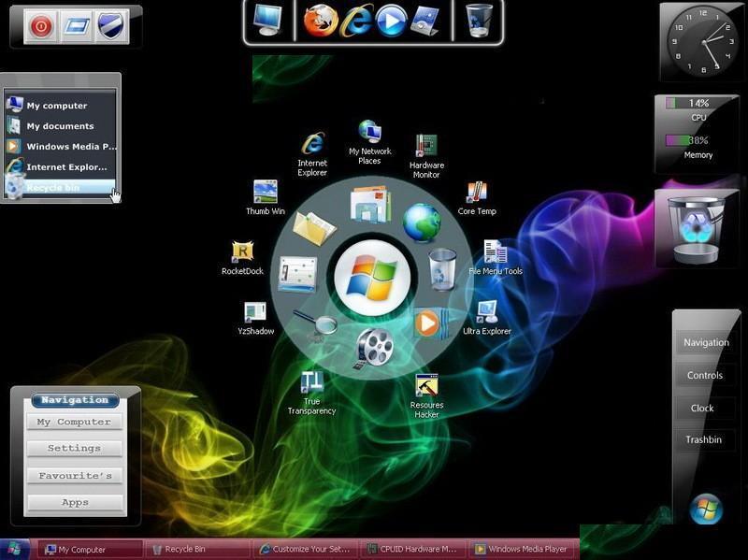Click the slider panel icon in the circular dock
The width and height of the screenshot is (748, 560).
pyautogui.click(x=297, y=273)
